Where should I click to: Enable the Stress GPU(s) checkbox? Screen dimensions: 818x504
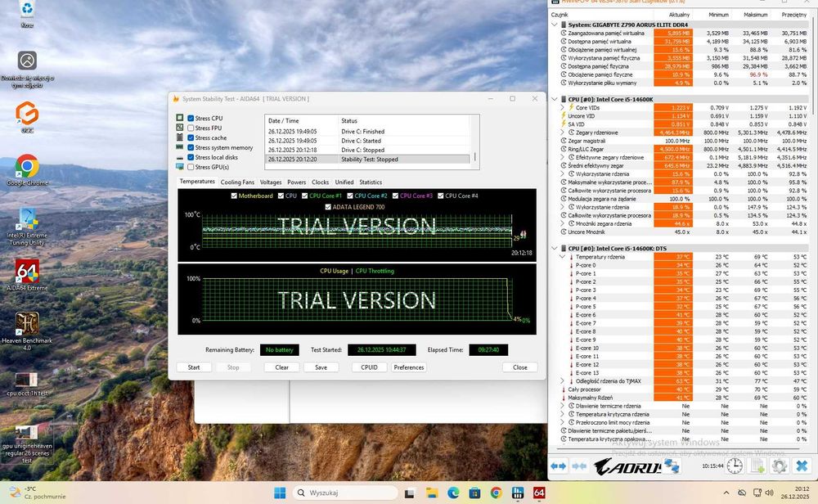(x=191, y=167)
